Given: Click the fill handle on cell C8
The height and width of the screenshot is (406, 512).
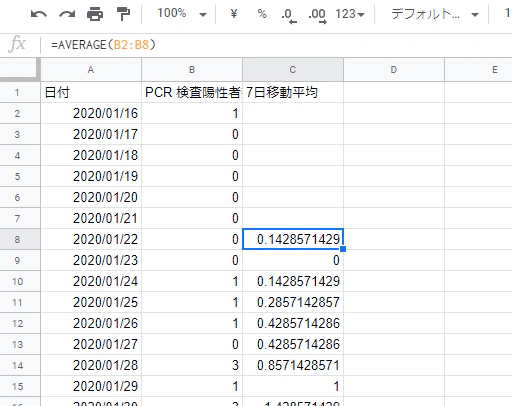Looking at the screenshot, I should pyautogui.click(x=343, y=249).
